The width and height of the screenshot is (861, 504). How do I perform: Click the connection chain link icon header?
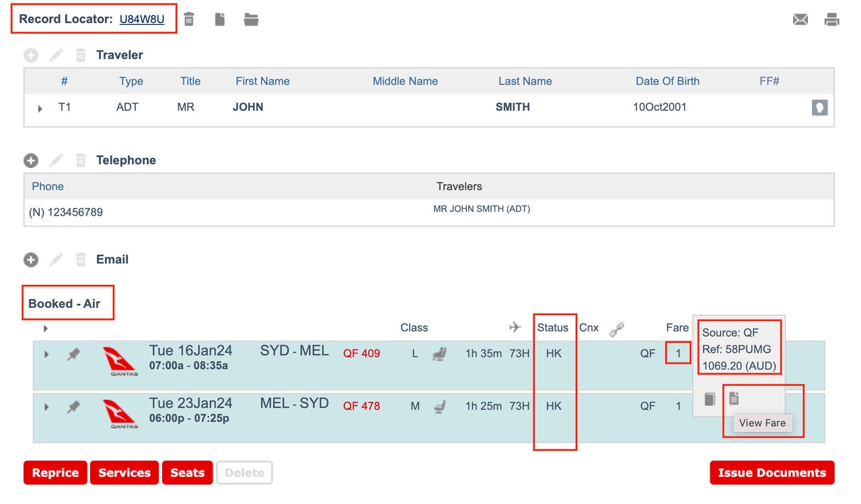pos(617,329)
